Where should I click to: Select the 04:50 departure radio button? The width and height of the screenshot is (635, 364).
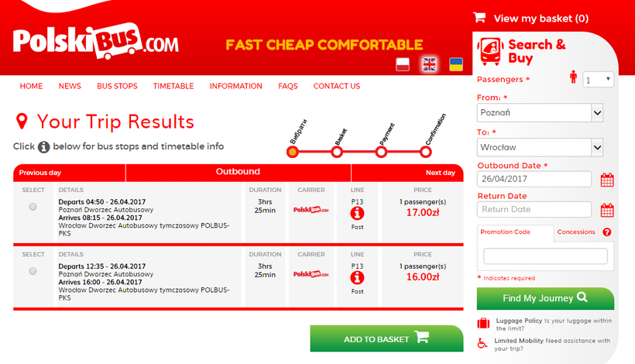click(33, 207)
